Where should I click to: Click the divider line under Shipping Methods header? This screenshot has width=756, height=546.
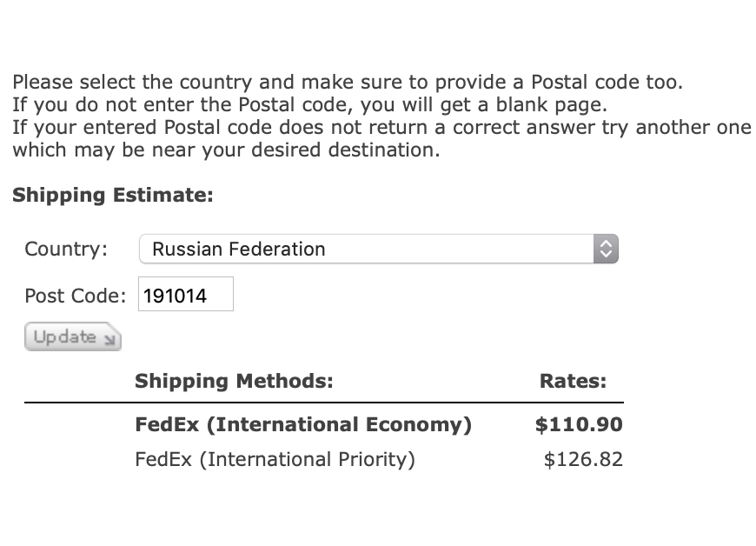click(323, 403)
